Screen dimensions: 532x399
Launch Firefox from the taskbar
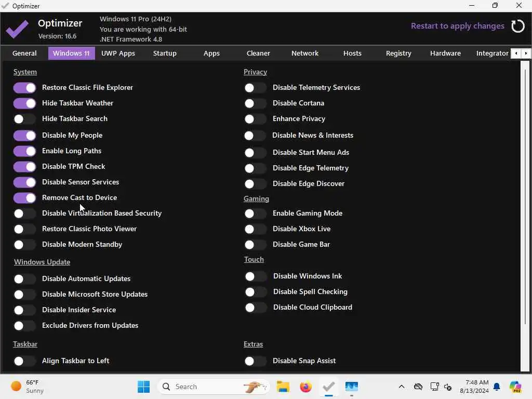(x=305, y=387)
